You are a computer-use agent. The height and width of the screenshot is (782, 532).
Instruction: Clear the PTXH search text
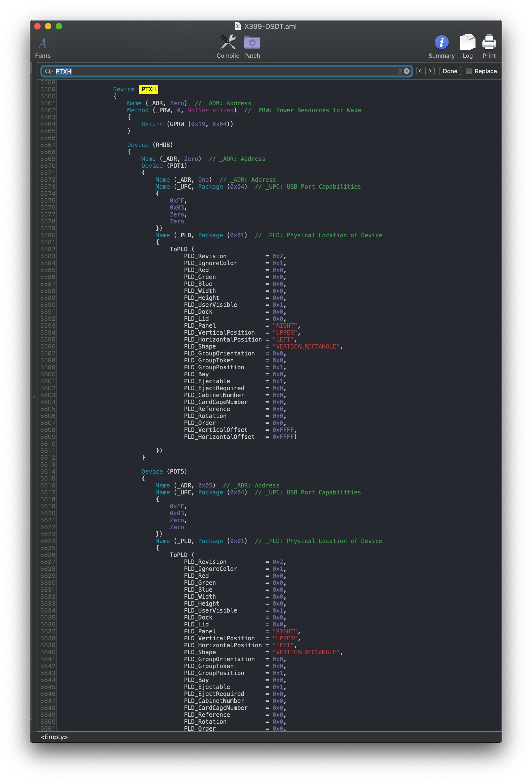pos(407,71)
